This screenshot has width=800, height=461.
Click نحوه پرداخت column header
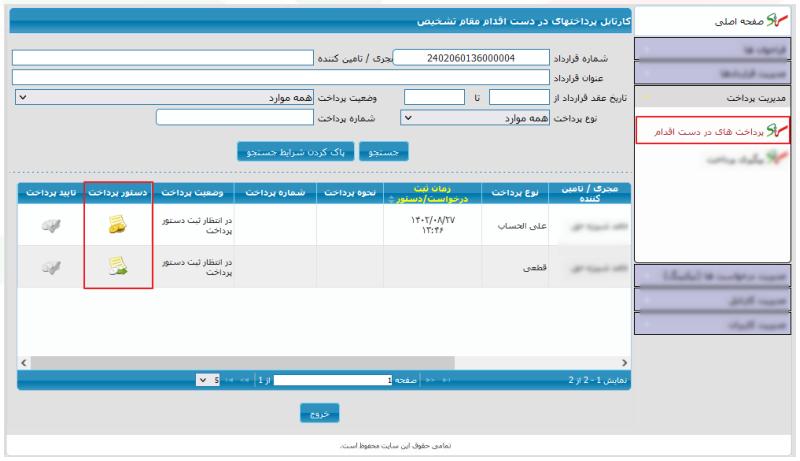click(350, 193)
